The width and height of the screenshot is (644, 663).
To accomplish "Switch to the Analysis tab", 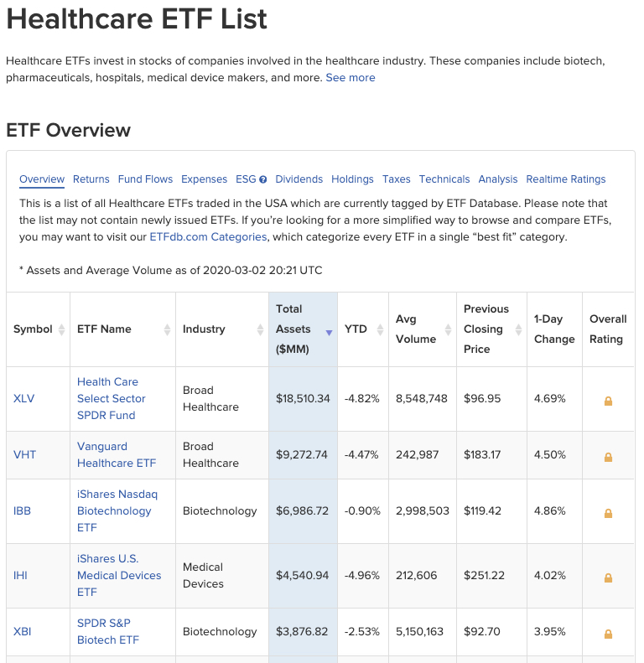I will pos(498,179).
